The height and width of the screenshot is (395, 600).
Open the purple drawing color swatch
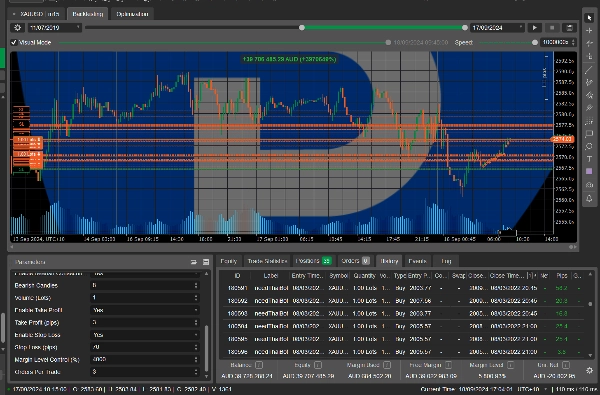click(x=589, y=171)
